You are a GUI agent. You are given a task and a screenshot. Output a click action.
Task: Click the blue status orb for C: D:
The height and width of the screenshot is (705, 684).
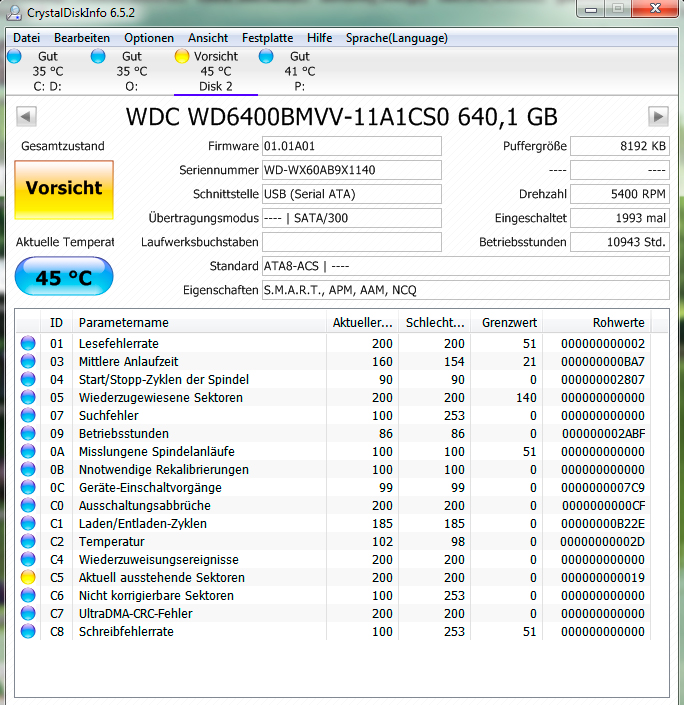tap(14, 56)
